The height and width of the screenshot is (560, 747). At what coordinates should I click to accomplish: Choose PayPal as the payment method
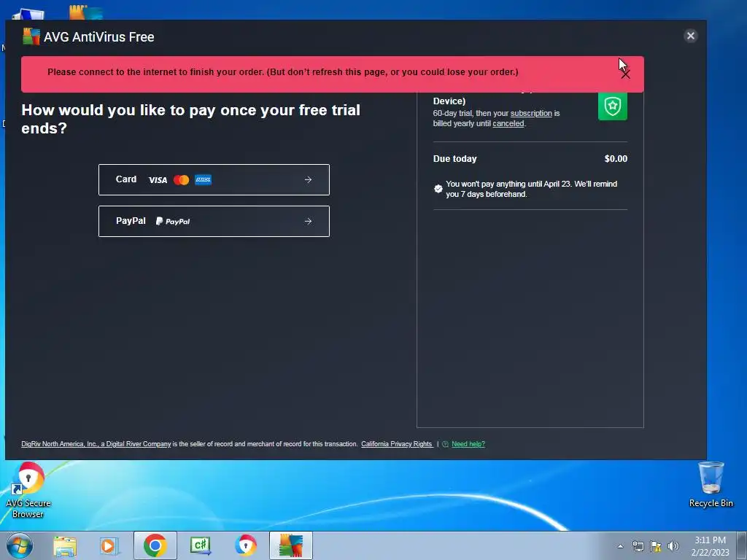(214, 221)
